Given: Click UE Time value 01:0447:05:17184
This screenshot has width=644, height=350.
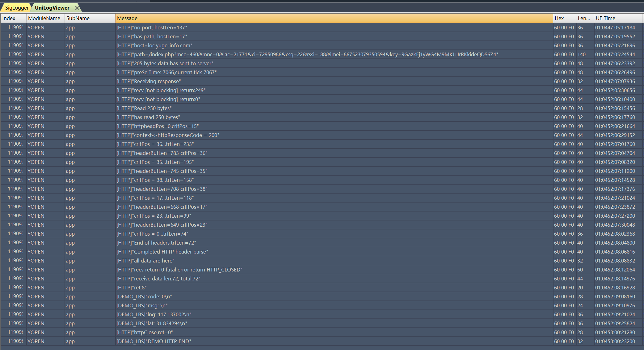Looking at the screenshot, I should pyautogui.click(x=615, y=28).
